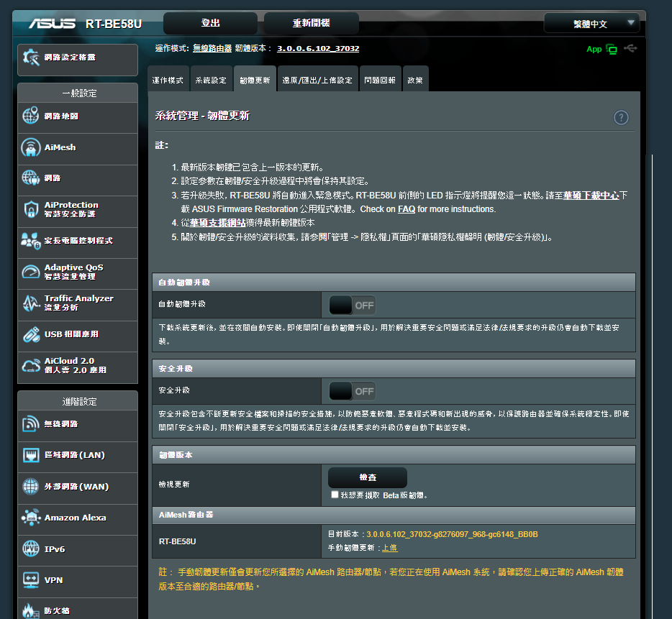The height and width of the screenshot is (619, 672).
Task: Click the parental controls family icon
Action: coord(30,241)
